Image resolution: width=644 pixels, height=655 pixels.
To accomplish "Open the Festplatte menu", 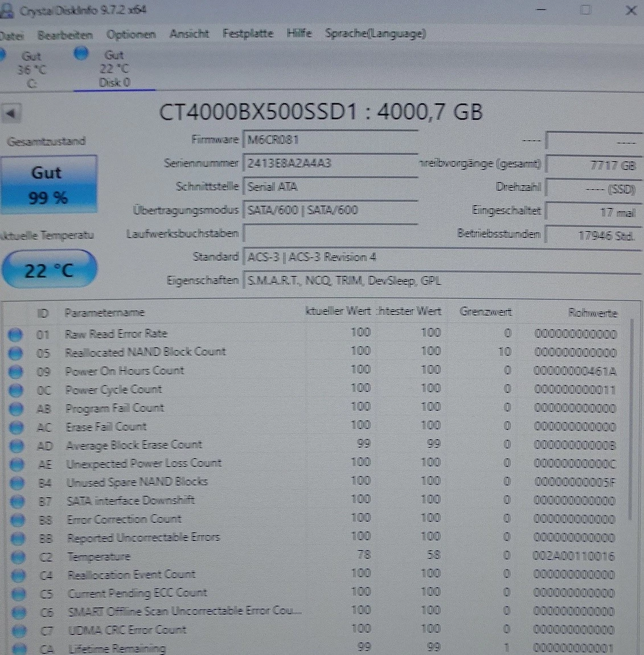I will [248, 34].
